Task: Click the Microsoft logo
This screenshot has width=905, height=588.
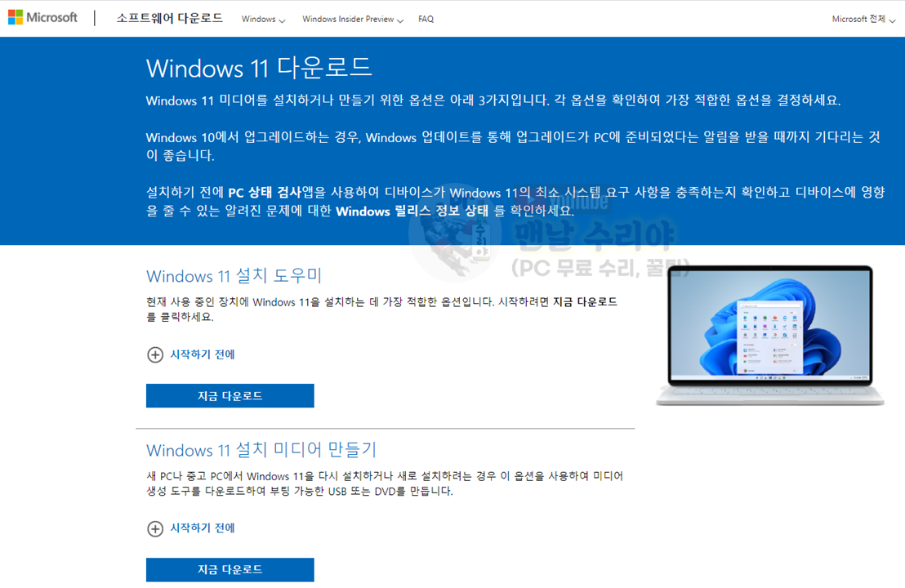Action: pos(42,18)
